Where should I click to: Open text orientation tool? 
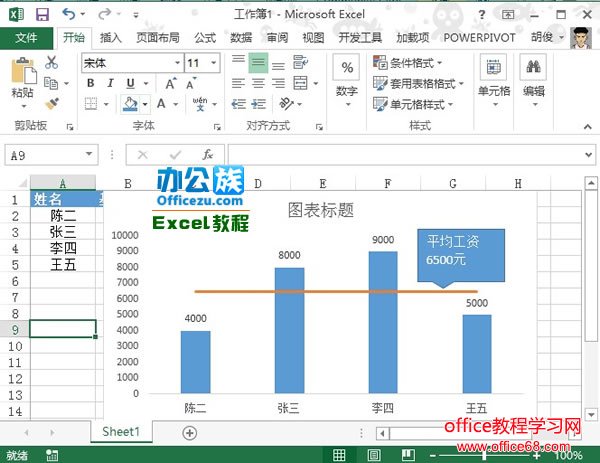tap(287, 104)
